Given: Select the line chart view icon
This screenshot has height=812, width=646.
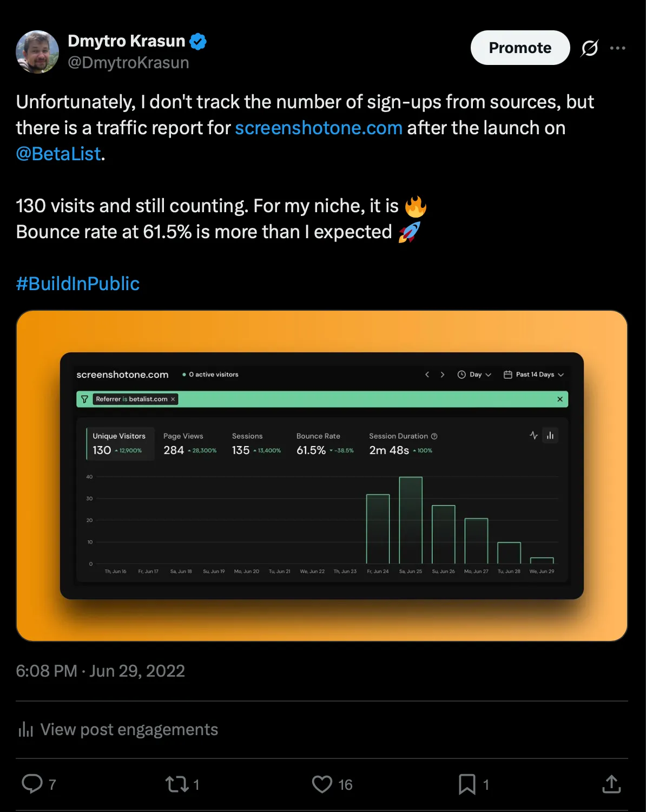Looking at the screenshot, I should (533, 435).
